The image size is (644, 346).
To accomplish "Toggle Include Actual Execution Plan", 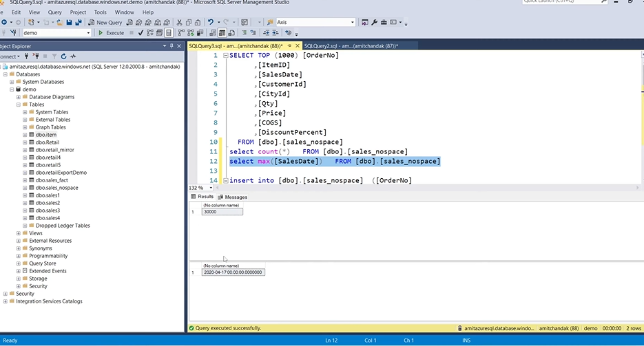I will pos(181,33).
